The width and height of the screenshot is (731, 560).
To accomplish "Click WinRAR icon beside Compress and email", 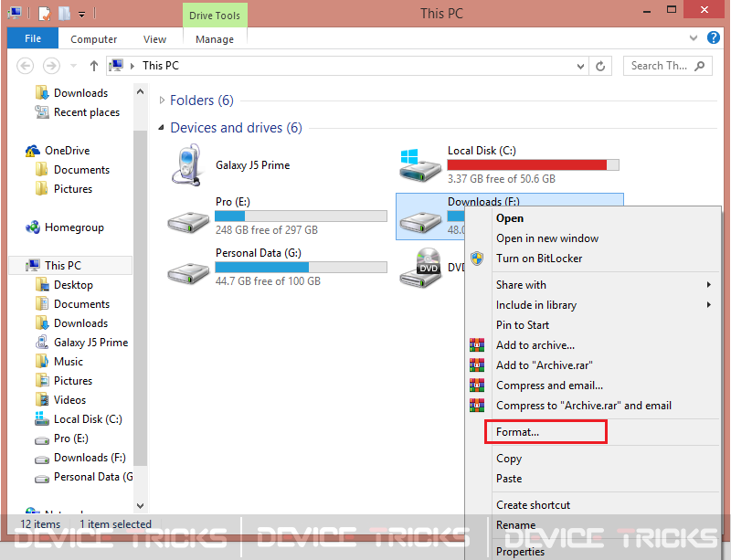I will click(x=476, y=386).
